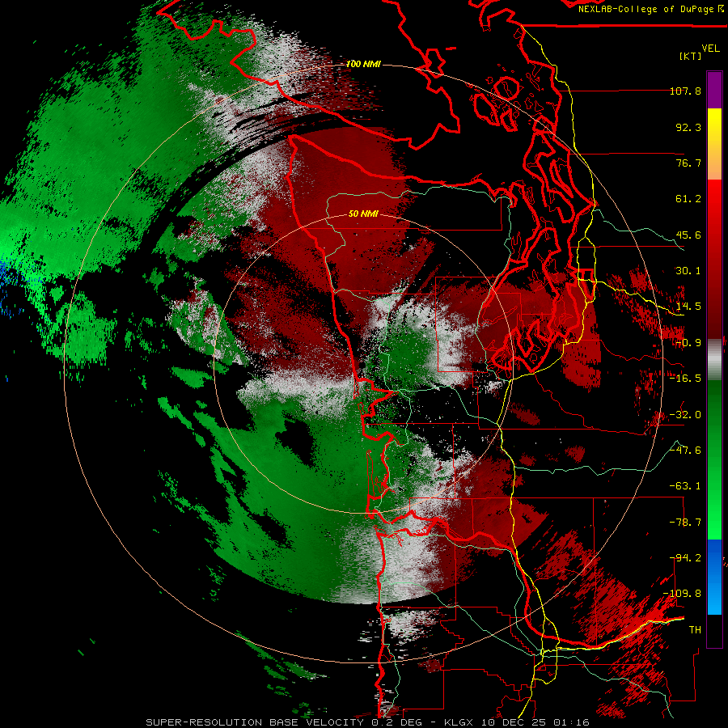Select the -109.8 legend value
This screenshot has width=728, height=728.
682,594
